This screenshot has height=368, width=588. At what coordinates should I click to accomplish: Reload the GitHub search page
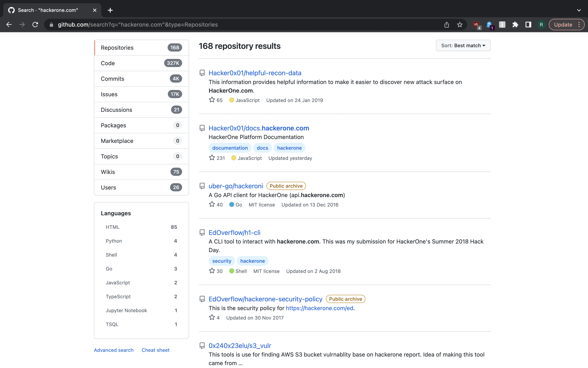[35, 25]
